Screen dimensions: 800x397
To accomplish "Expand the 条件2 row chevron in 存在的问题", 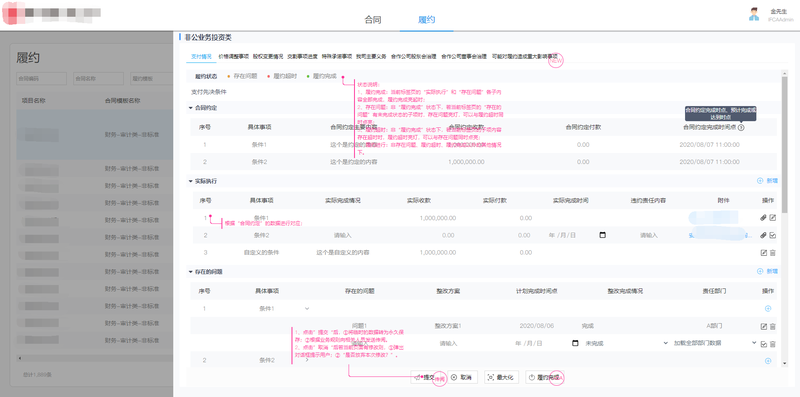I will (307, 360).
